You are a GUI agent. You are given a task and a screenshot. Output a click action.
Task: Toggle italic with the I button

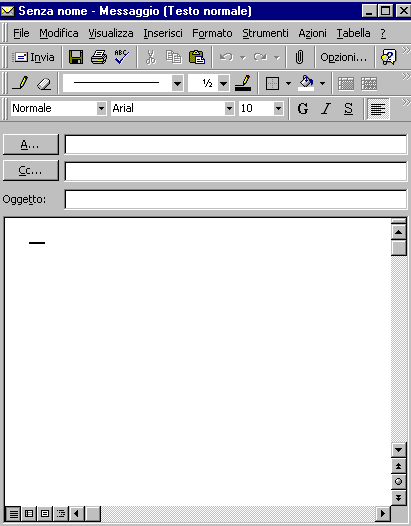(x=326, y=108)
